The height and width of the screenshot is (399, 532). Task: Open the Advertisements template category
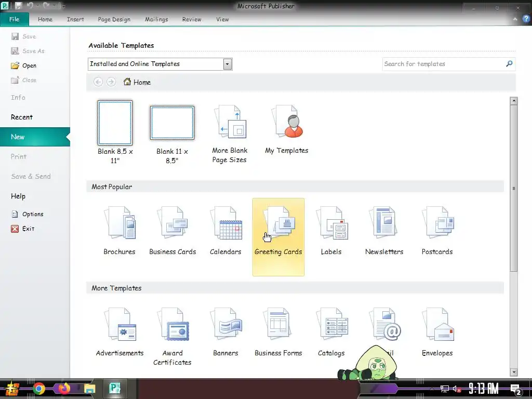pyautogui.click(x=119, y=332)
